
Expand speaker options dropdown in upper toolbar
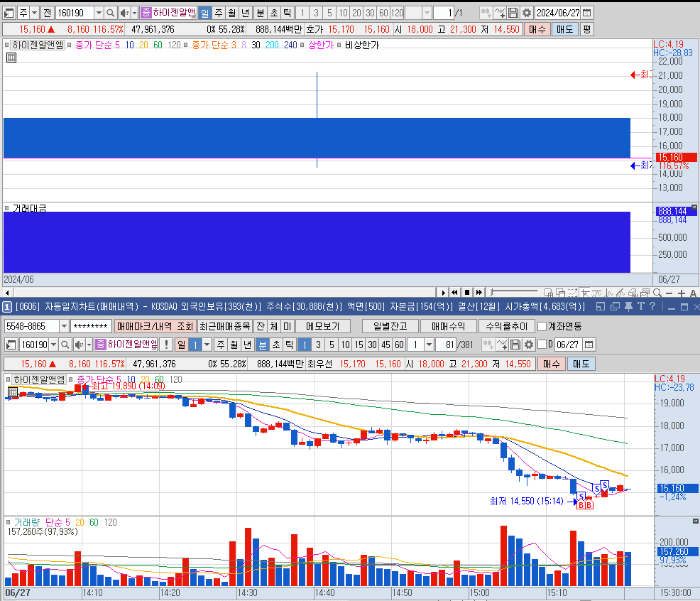[x=134, y=13]
